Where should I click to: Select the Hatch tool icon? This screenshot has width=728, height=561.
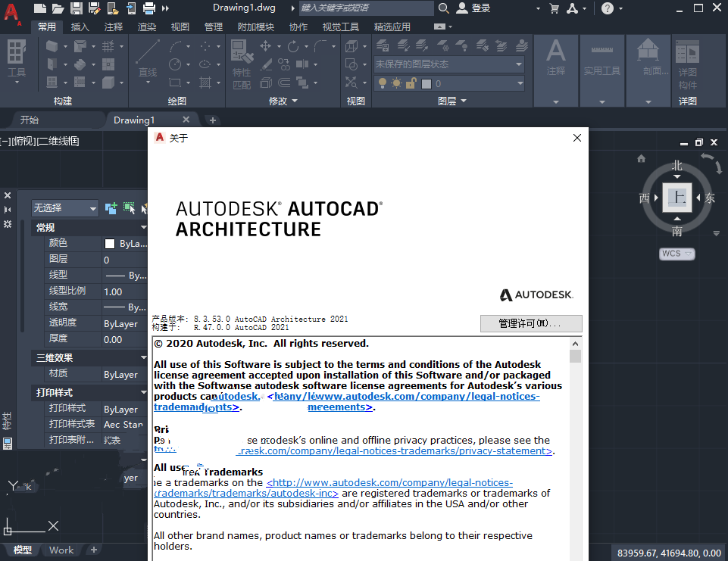click(205, 82)
